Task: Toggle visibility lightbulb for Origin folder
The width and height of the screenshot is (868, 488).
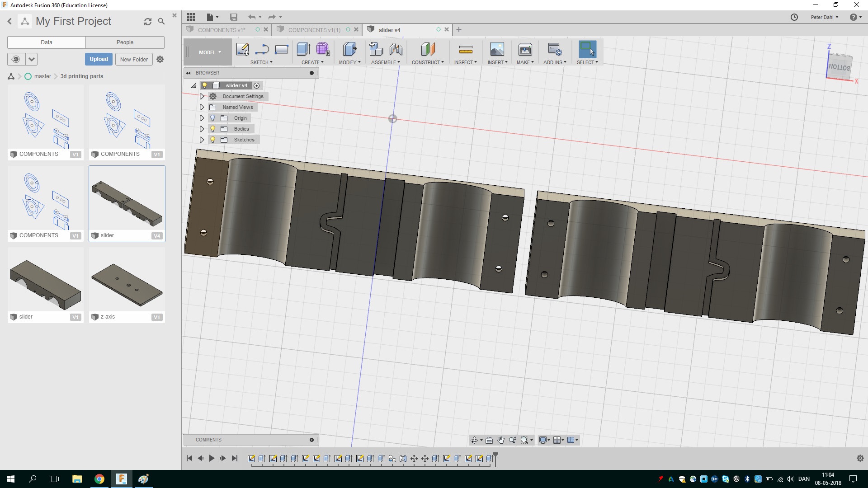Action: point(212,118)
